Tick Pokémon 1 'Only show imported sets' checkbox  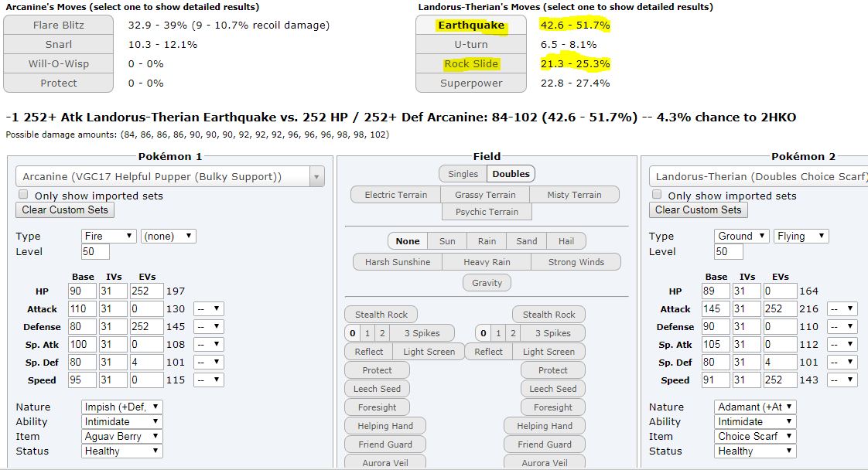tap(23, 196)
